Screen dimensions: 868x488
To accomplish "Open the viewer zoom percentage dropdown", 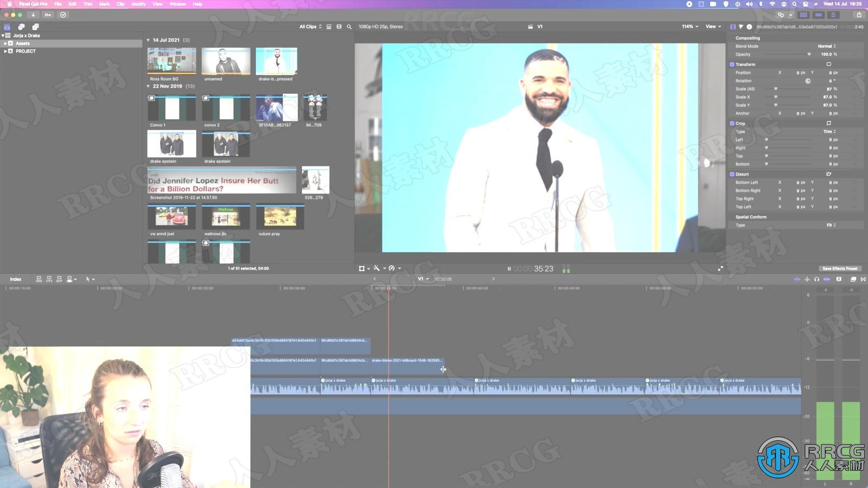I will pyautogui.click(x=690, y=27).
